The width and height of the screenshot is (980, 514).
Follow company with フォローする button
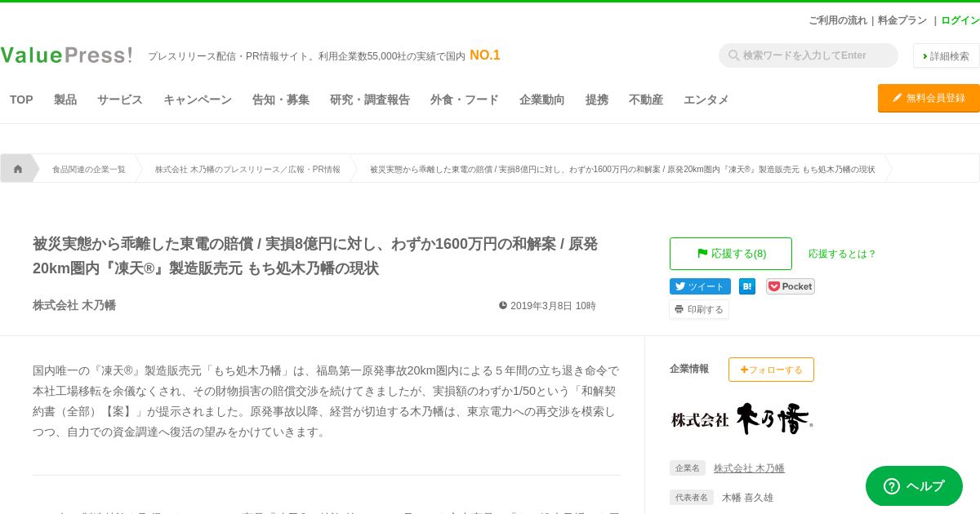pos(771,370)
